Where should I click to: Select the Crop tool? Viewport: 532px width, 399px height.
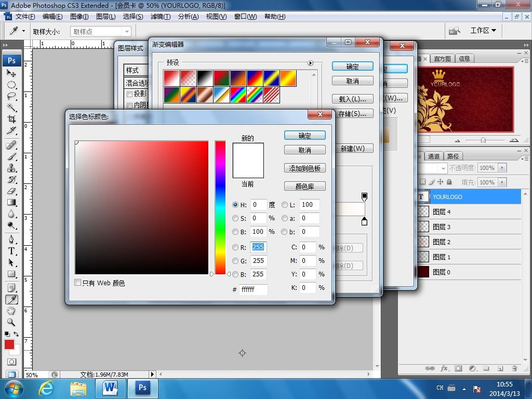pos(11,119)
